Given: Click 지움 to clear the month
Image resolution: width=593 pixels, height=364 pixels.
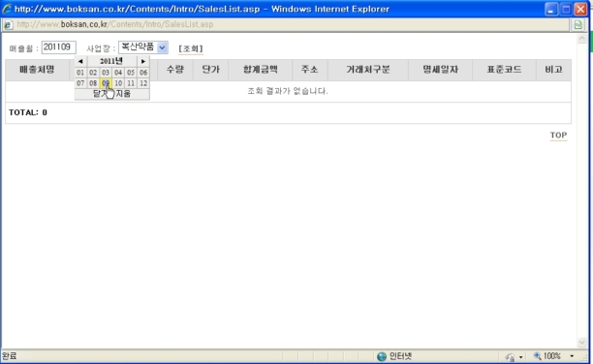Looking at the screenshot, I should (x=123, y=94).
